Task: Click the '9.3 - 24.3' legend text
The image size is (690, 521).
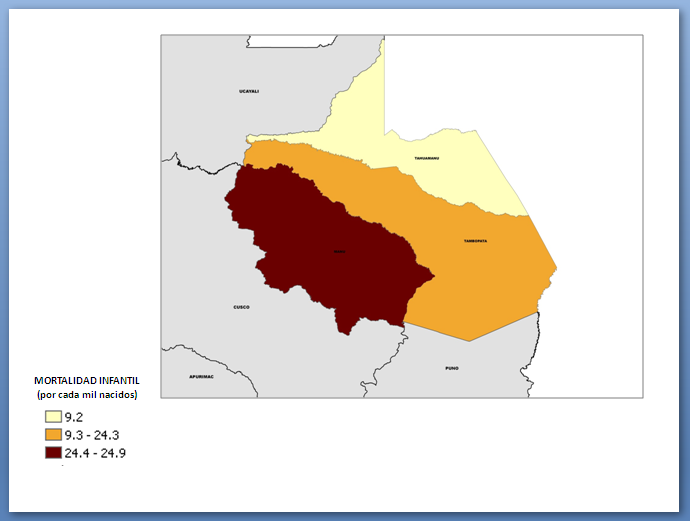Action: coord(94,435)
